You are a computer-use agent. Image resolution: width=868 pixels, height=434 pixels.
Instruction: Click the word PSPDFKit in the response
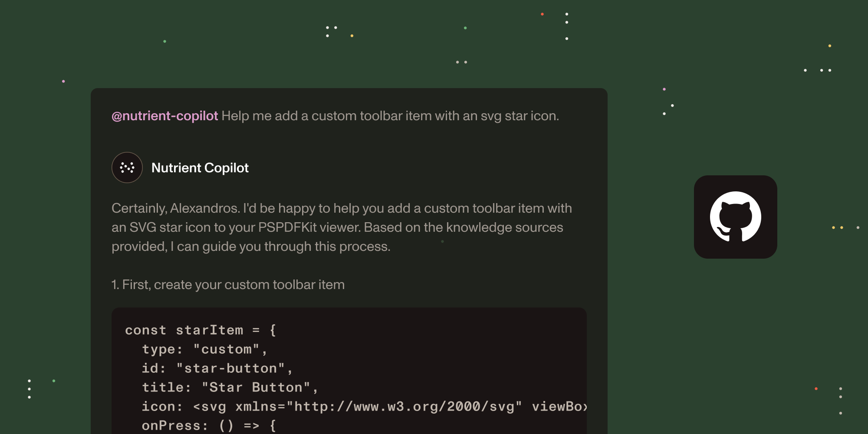287,227
